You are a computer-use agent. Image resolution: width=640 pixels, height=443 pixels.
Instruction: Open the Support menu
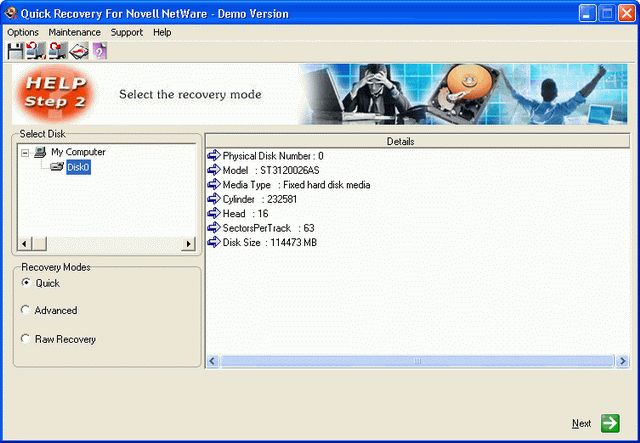click(x=127, y=32)
